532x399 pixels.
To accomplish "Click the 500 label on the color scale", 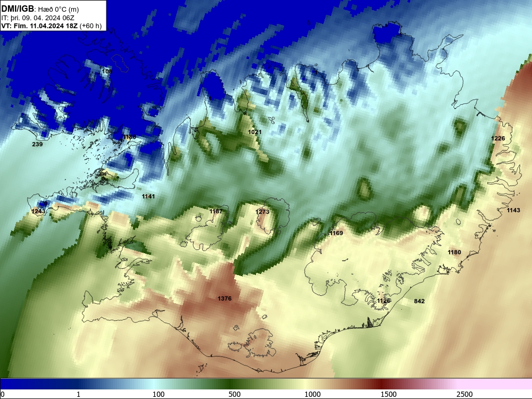I will (235, 394).
